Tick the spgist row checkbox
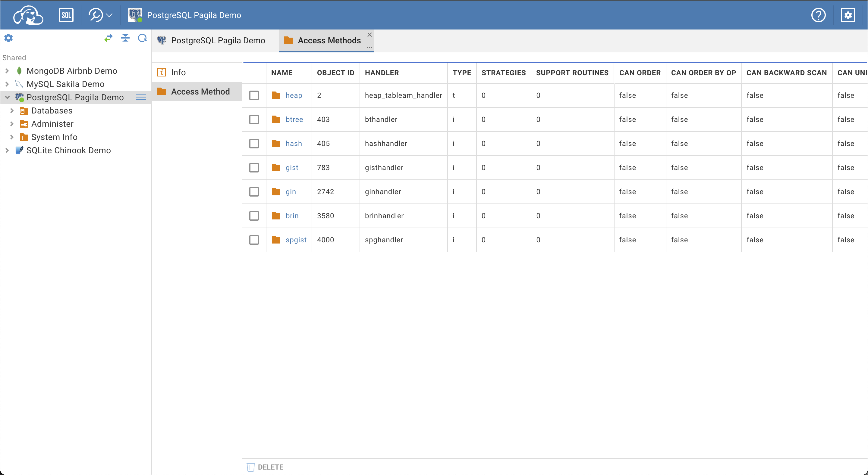This screenshot has width=868, height=475. (x=254, y=240)
